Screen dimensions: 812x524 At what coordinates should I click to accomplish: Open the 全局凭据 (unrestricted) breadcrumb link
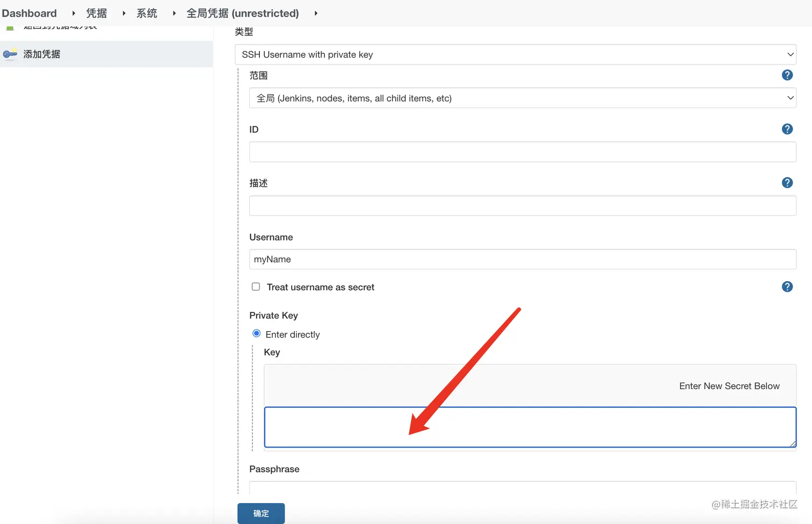pyautogui.click(x=243, y=13)
